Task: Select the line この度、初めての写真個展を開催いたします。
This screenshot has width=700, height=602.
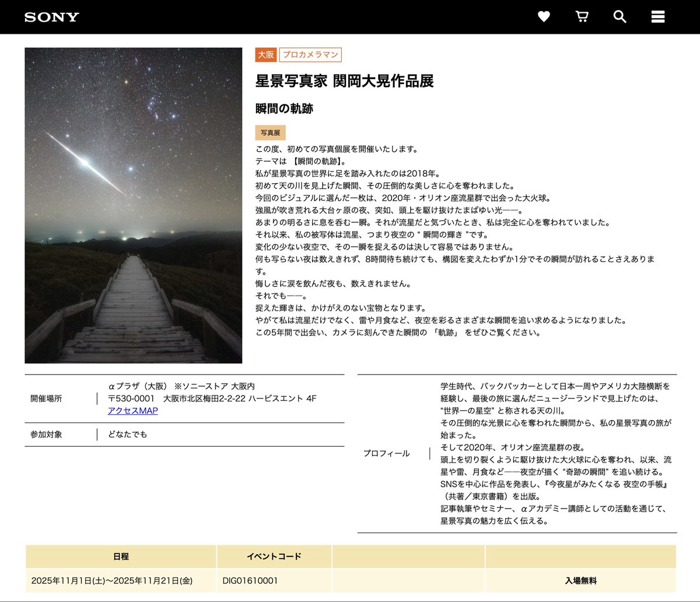Action: pyautogui.click(x=337, y=149)
